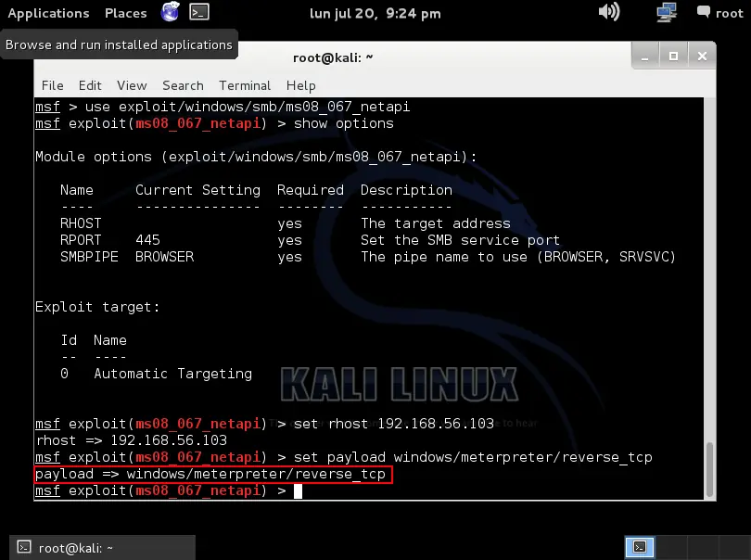Launch the Iceweasel web browser icon
The image size is (751, 560).
click(x=170, y=12)
